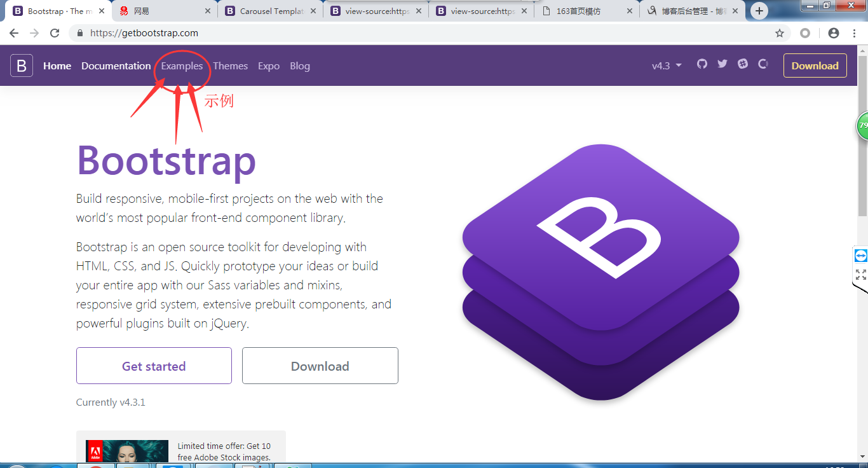Click the gray circle extension icon
The height and width of the screenshot is (468, 868).
(805, 33)
